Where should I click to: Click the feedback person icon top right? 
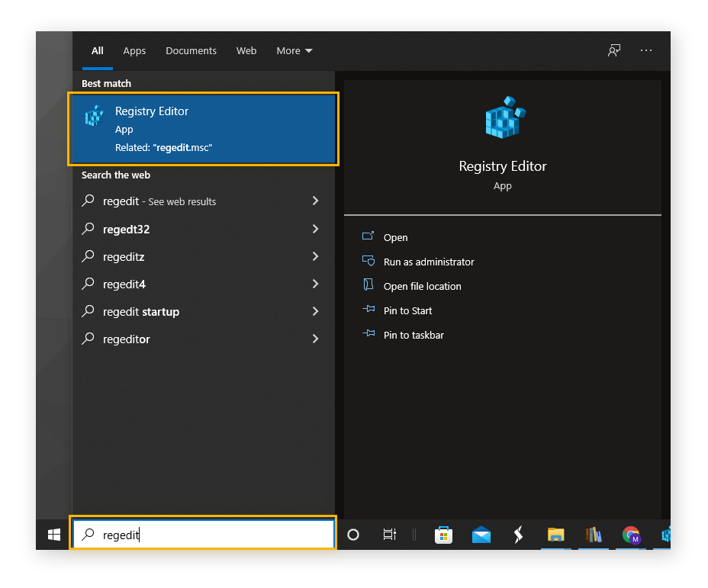[614, 50]
